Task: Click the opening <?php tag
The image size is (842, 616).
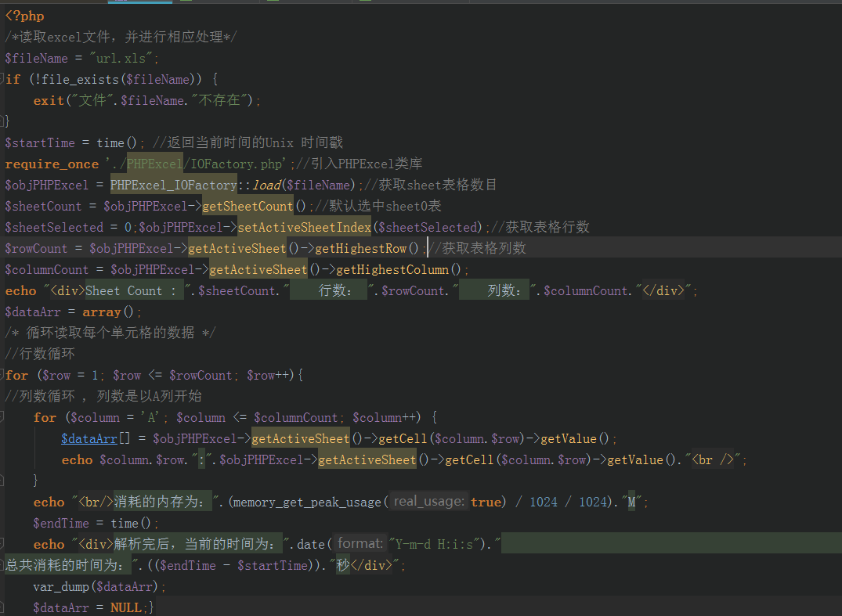Action: click(25, 16)
